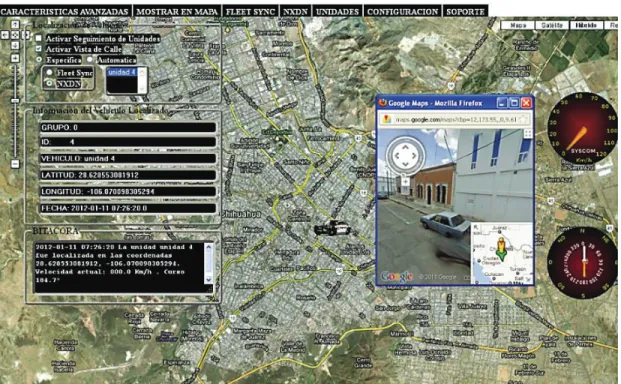
Task: Select the Especifica radio button
Action: [x=39, y=60]
